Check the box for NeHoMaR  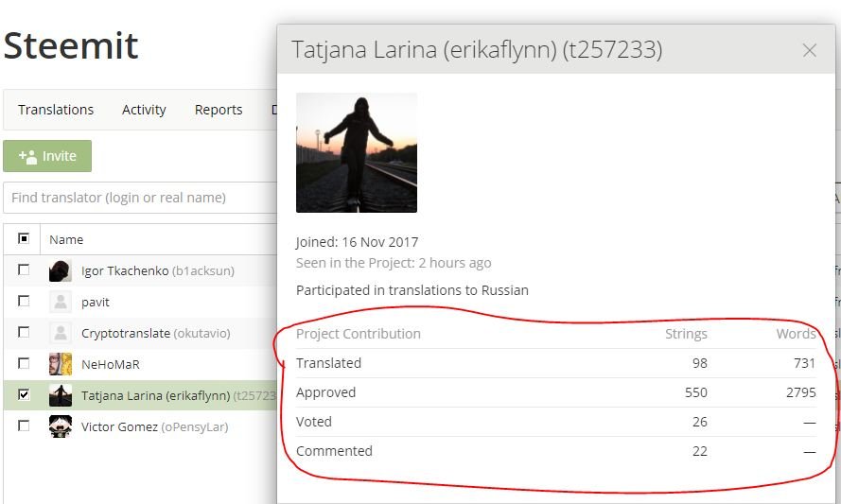point(24,363)
